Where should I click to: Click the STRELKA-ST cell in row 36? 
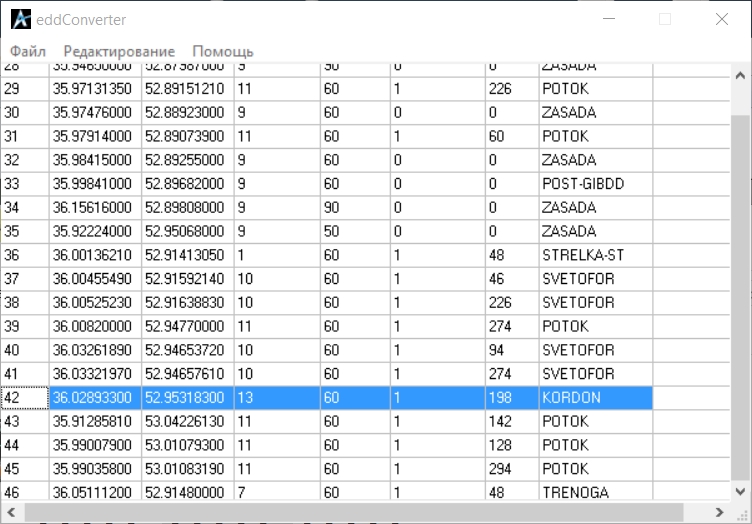coord(594,255)
